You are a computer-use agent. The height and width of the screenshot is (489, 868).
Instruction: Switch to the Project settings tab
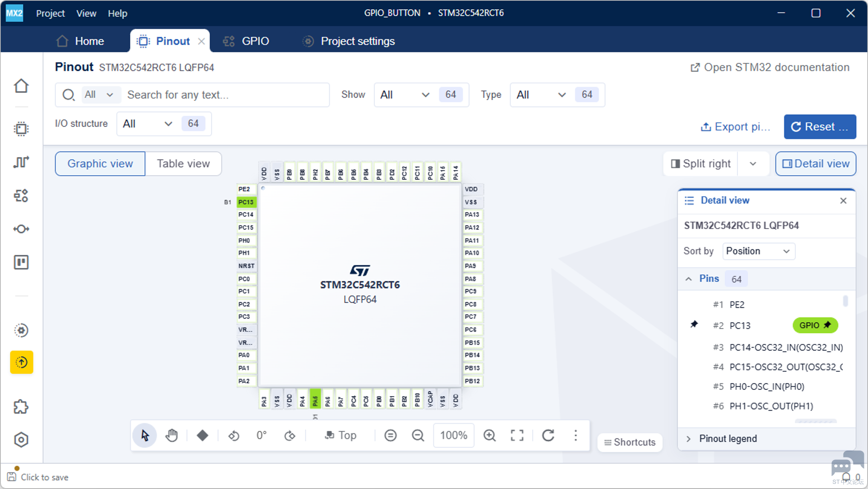349,41
